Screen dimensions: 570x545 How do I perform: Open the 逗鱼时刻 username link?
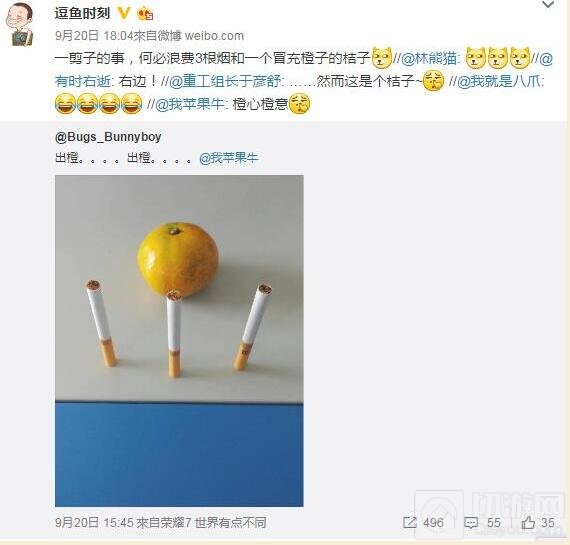point(82,13)
